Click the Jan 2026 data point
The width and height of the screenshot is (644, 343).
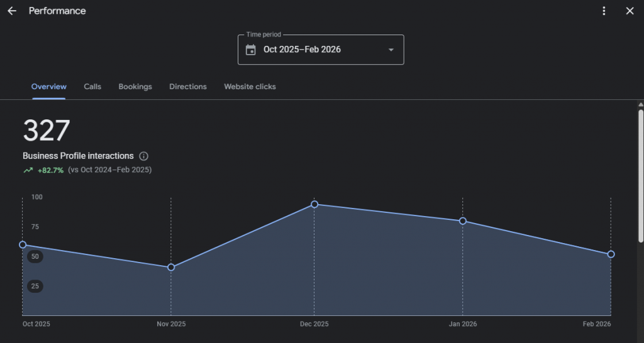click(x=463, y=220)
